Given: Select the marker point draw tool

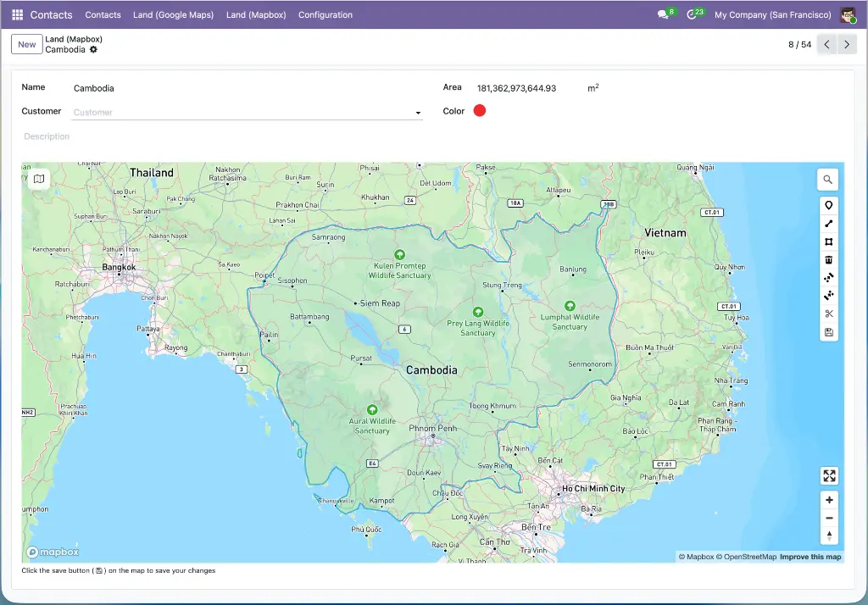Looking at the screenshot, I should pos(829,205).
